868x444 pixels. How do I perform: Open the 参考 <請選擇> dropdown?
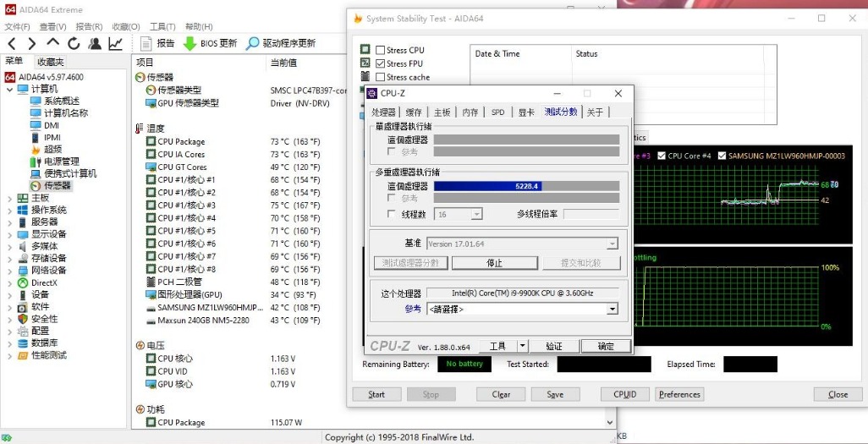pos(612,309)
